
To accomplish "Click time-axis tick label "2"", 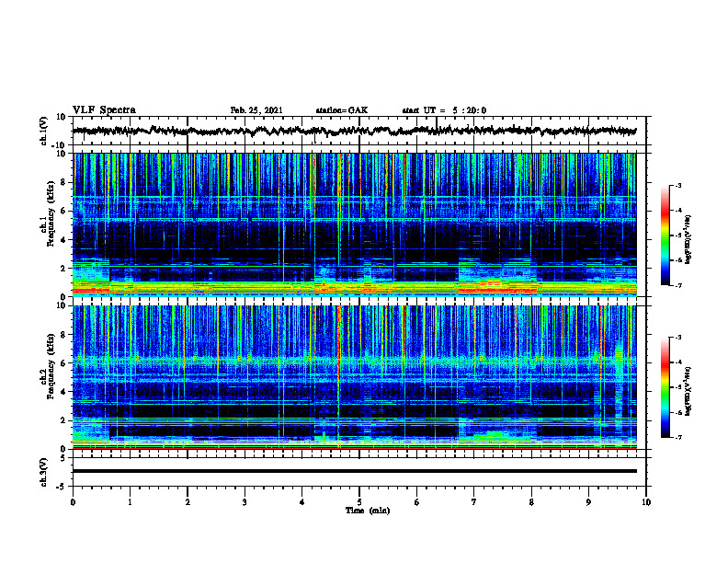I will [188, 502].
